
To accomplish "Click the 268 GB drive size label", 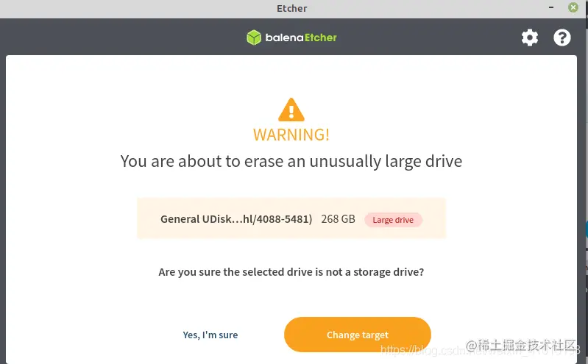I will (338, 219).
